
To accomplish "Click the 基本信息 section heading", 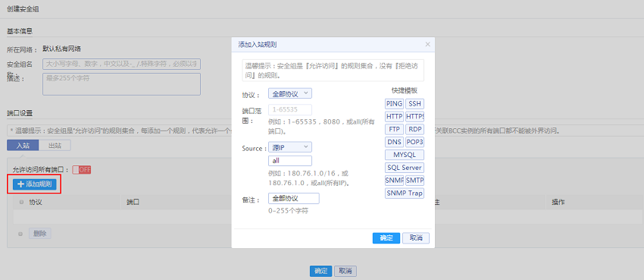I will (20, 30).
